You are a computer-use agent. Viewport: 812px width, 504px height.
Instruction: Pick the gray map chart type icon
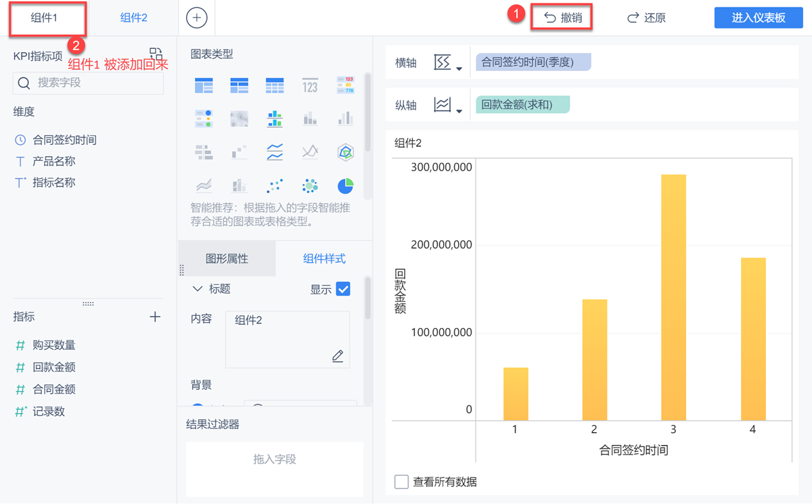239,119
